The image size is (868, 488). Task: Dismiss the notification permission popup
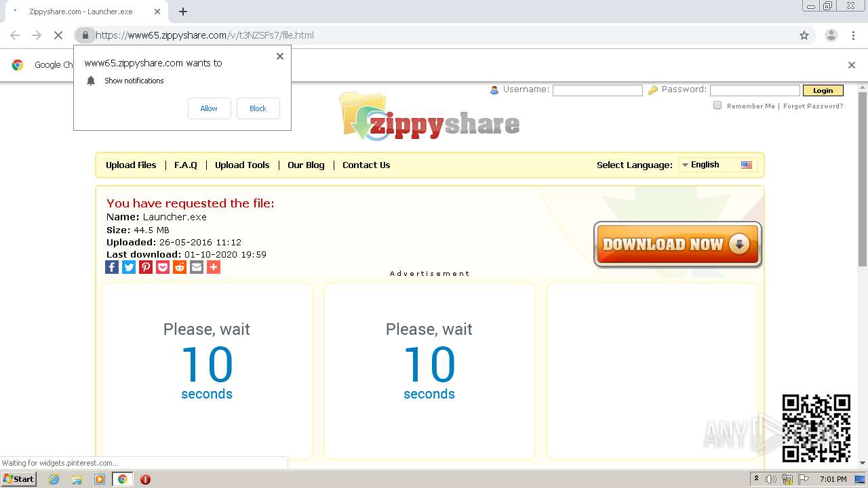click(x=280, y=56)
